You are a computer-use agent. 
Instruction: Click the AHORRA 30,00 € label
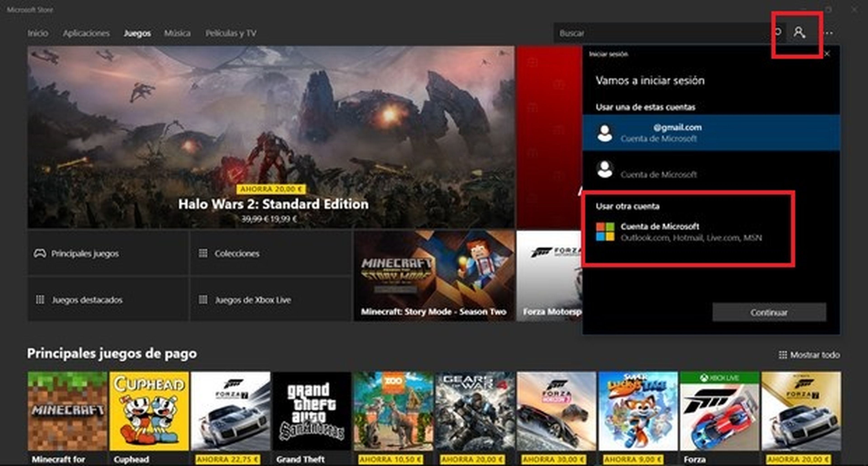click(553, 460)
